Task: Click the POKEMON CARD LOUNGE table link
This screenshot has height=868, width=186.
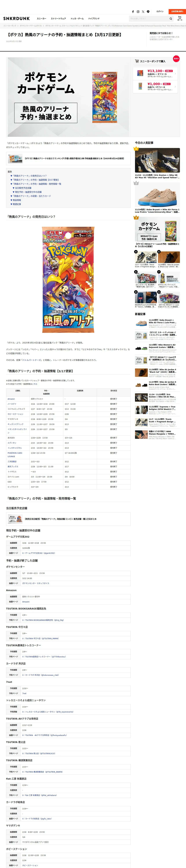Action: click(x=15, y=455)
